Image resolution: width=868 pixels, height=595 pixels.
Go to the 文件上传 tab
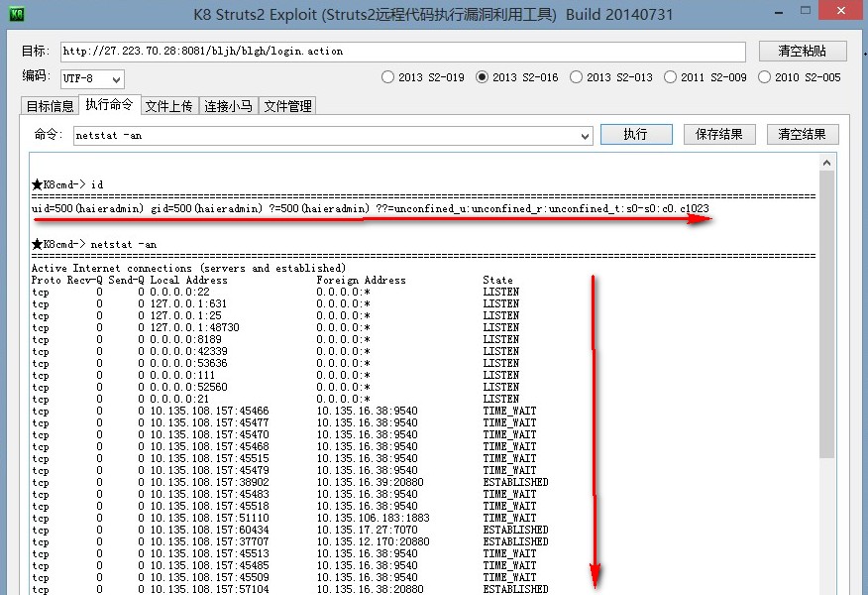(168, 106)
